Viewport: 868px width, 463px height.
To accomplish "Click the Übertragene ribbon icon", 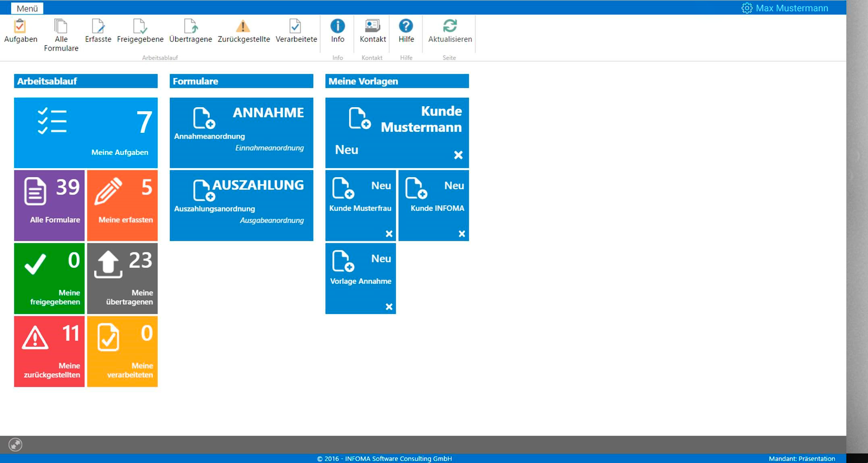I will click(x=190, y=27).
